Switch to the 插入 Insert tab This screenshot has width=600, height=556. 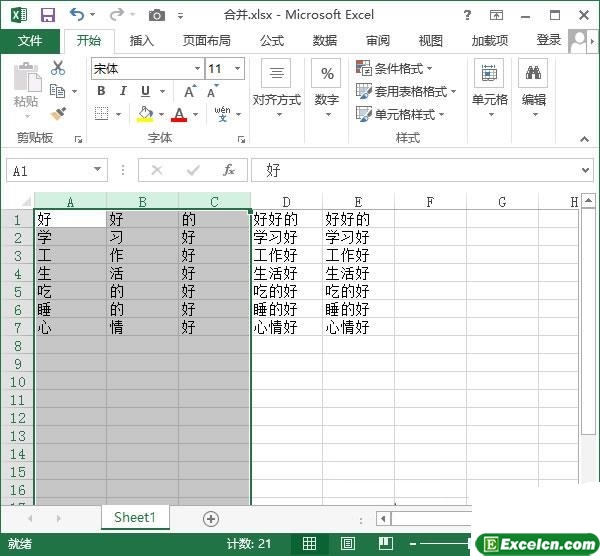tap(142, 41)
